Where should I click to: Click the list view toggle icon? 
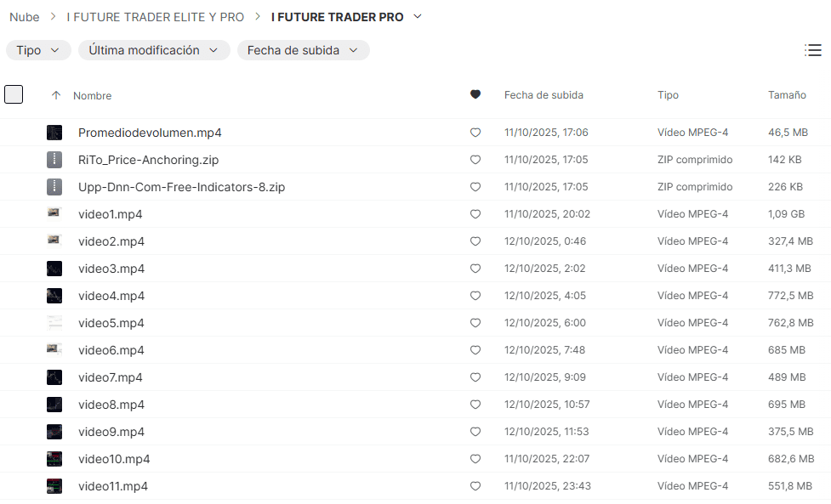(812, 50)
